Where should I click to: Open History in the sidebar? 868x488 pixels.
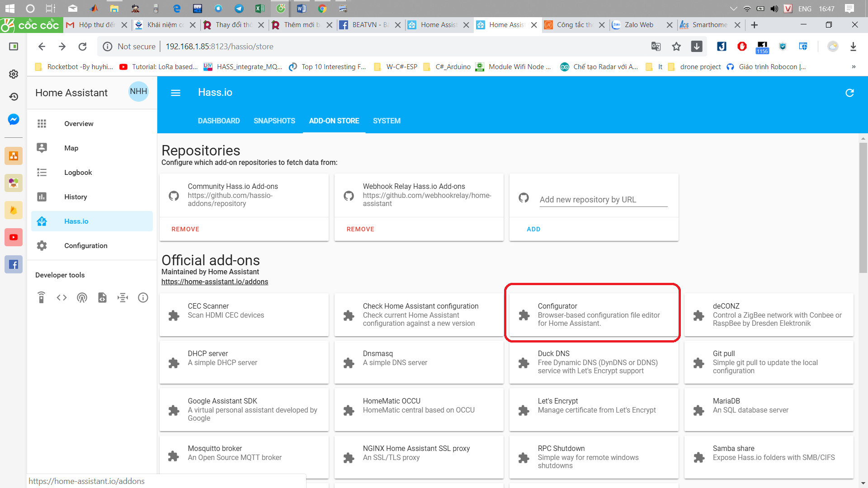[92, 197]
